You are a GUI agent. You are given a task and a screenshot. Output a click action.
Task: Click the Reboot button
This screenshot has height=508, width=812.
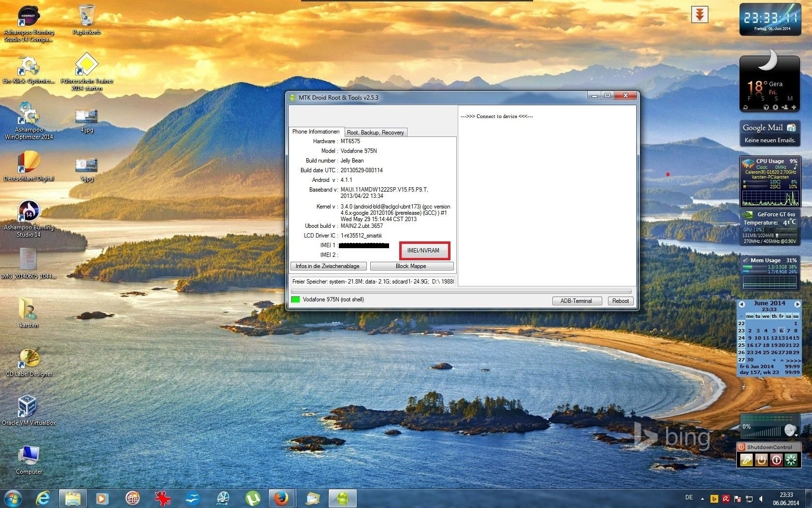click(621, 301)
